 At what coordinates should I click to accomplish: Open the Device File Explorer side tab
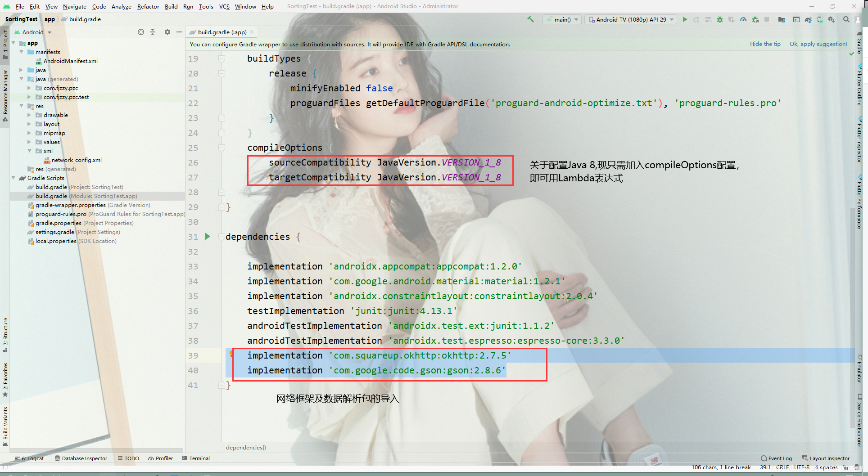[x=859, y=420]
